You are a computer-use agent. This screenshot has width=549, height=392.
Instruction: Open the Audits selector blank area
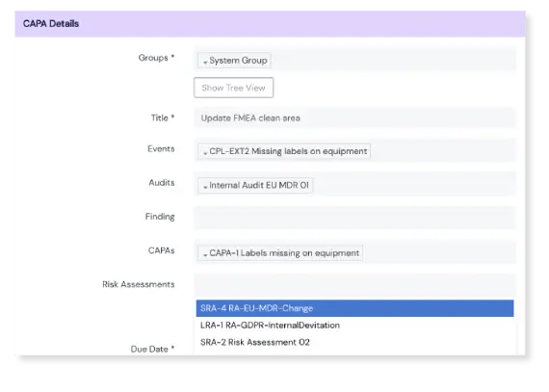[x=414, y=185]
